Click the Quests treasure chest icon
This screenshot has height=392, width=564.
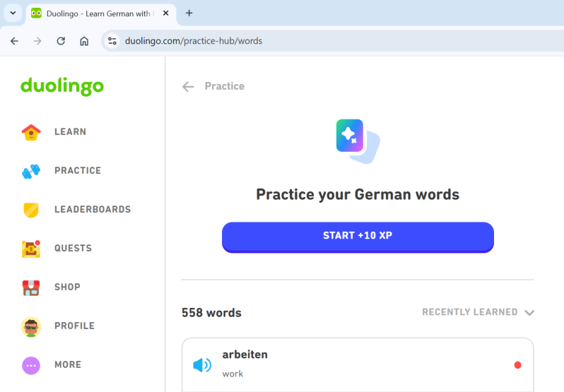(x=31, y=249)
